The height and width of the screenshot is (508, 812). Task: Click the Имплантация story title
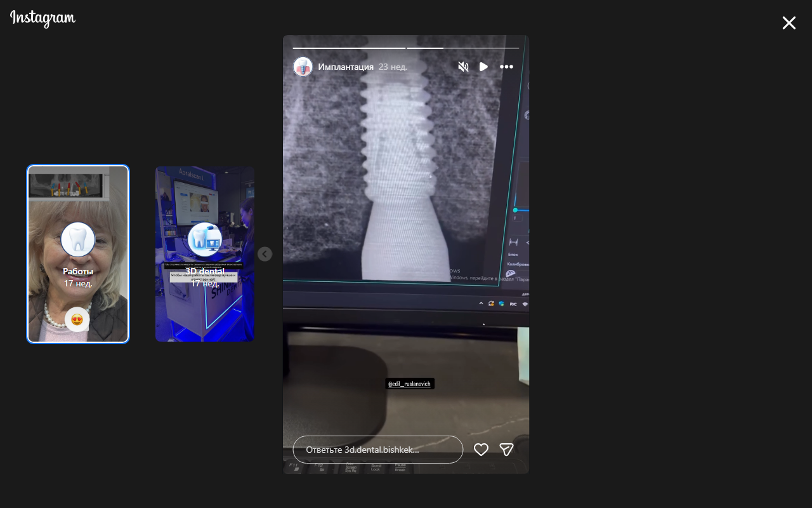pyautogui.click(x=348, y=66)
